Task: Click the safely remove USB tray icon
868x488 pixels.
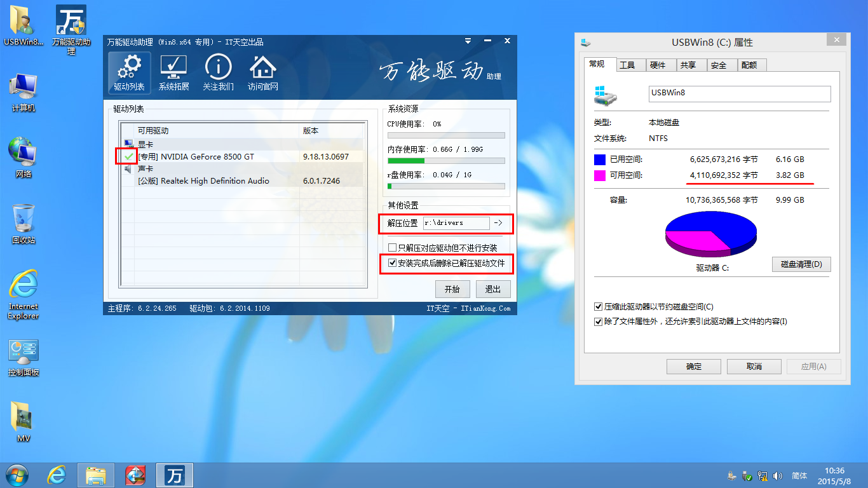Action: coord(748,476)
